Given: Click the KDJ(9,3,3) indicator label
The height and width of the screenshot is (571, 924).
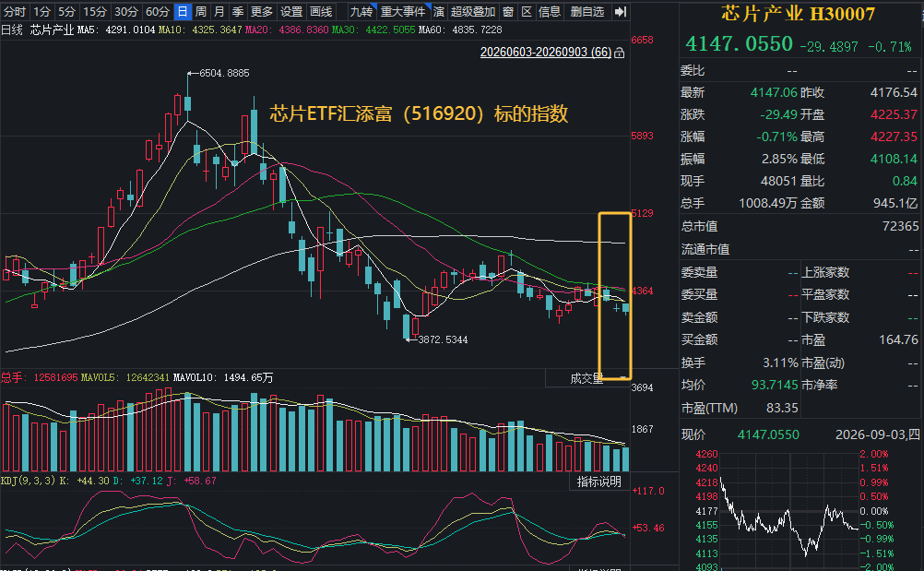Looking at the screenshot, I should pyautogui.click(x=28, y=481).
